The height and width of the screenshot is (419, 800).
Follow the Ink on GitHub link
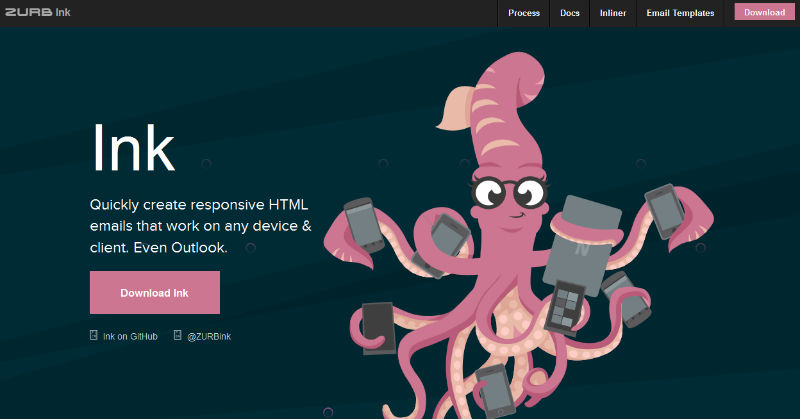[130, 336]
